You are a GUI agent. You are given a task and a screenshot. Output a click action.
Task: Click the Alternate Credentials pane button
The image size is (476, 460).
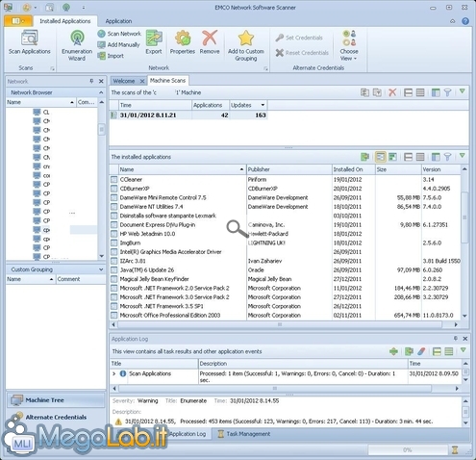click(56, 417)
